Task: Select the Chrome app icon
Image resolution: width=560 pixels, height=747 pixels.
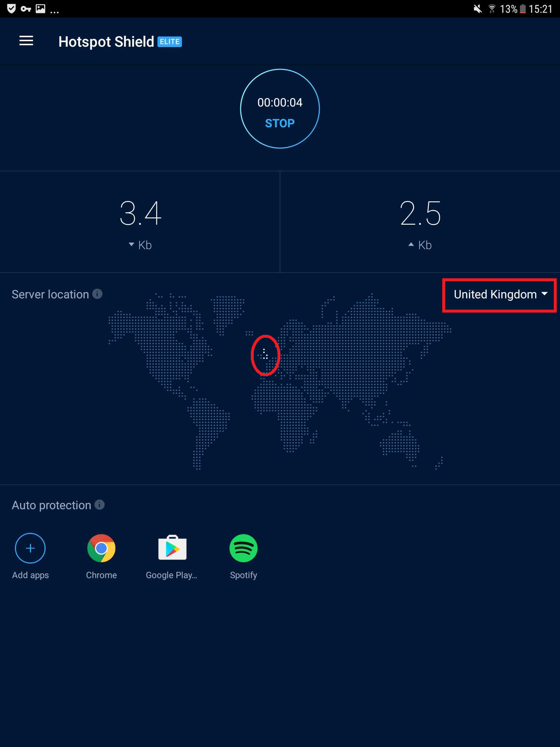Action: tap(101, 548)
